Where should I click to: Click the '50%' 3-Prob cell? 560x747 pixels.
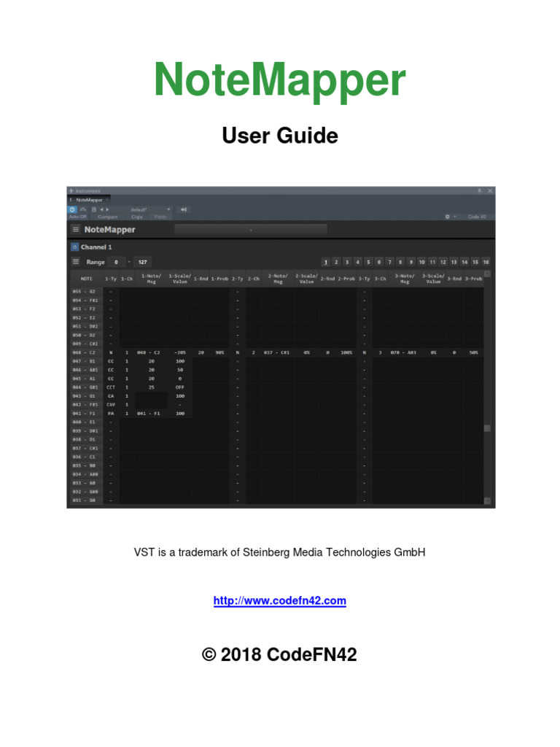pos(473,352)
